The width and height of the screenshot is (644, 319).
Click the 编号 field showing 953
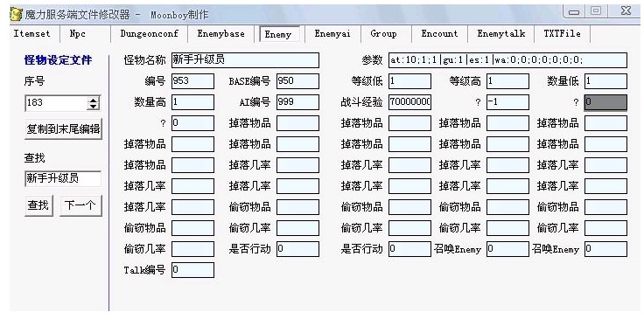coord(192,81)
